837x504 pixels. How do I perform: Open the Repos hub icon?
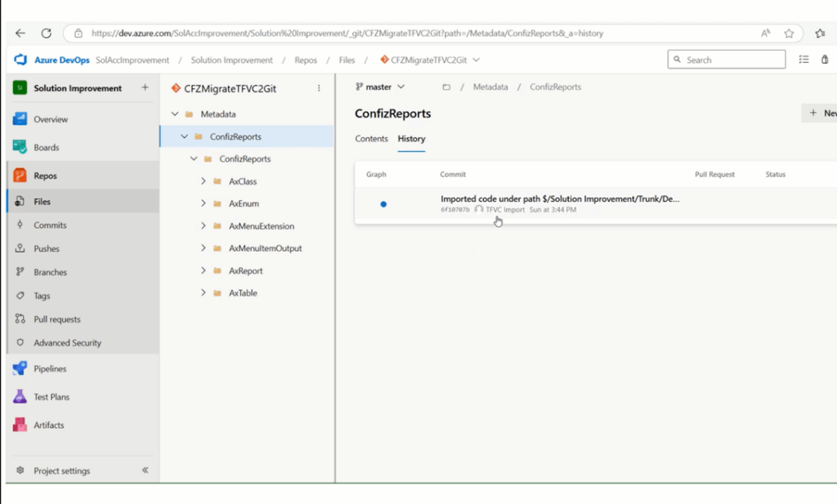(x=20, y=176)
